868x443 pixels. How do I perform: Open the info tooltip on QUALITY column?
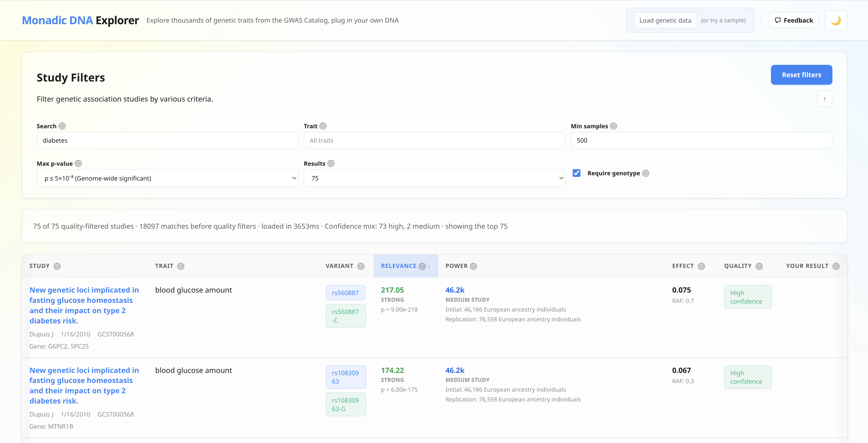759,266
